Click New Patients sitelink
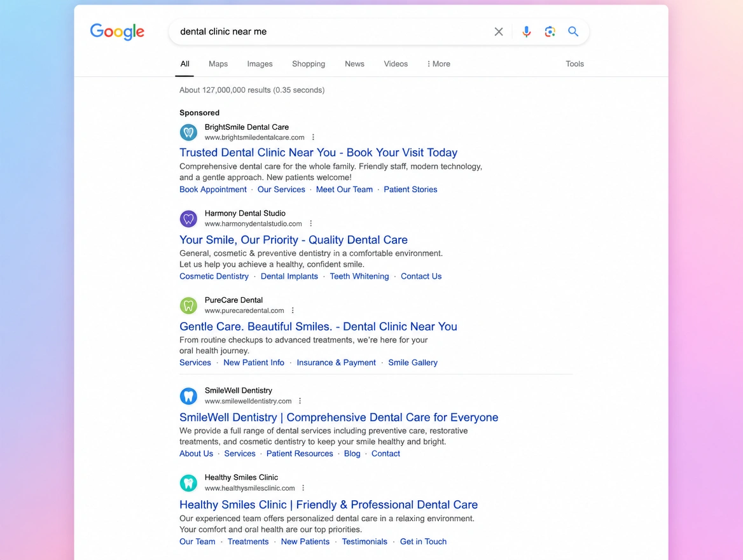Screen dimensions: 743x560 point(305,542)
